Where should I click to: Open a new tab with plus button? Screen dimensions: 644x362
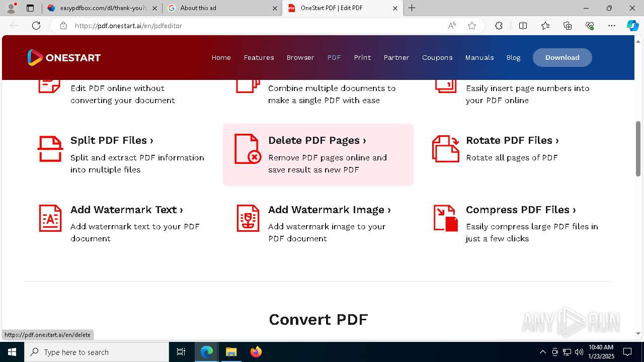click(x=412, y=8)
